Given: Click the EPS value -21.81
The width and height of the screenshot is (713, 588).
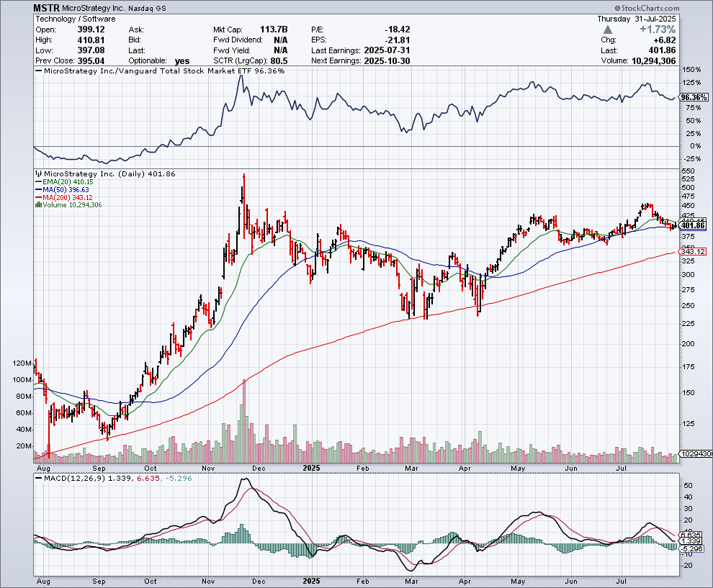Looking at the screenshot, I should click(x=398, y=40).
